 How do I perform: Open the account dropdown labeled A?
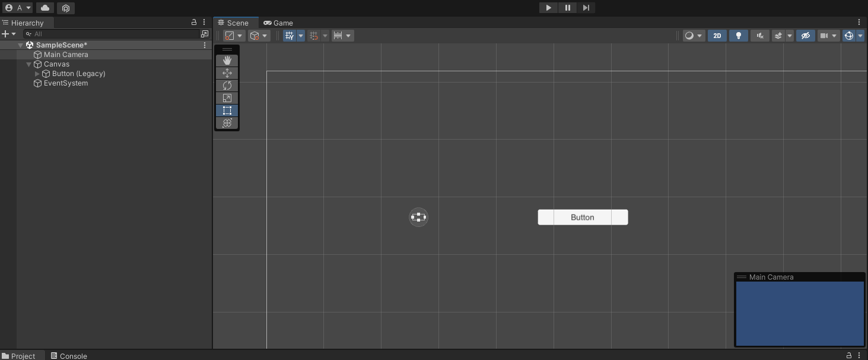point(18,8)
